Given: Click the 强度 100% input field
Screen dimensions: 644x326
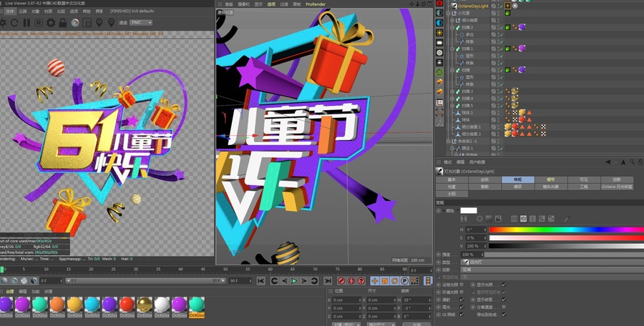Looking at the screenshot, I should pos(472,255).
